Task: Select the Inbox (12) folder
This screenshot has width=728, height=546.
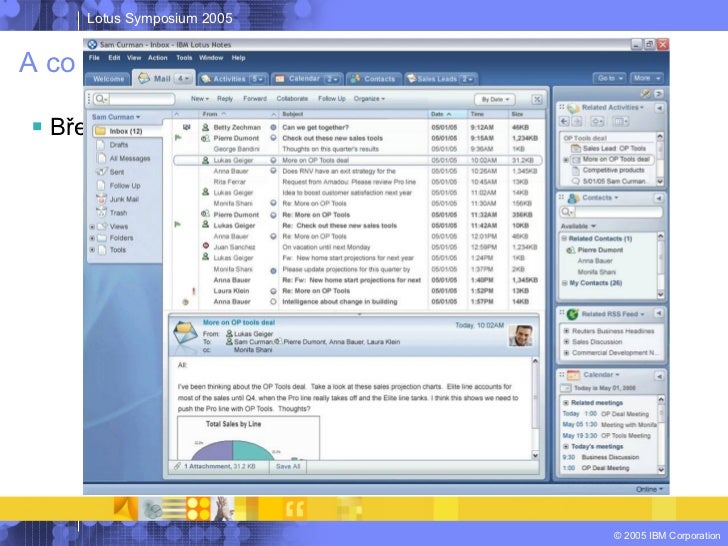Action: (125, 131)
